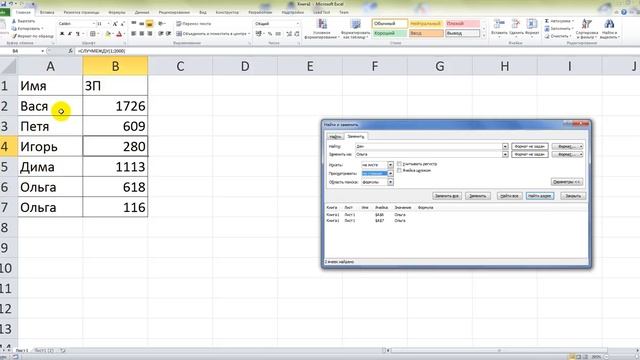Open the Look in (Область поиска) dropdown
This screenshot has width=640, height=360.
pos(390,182)
